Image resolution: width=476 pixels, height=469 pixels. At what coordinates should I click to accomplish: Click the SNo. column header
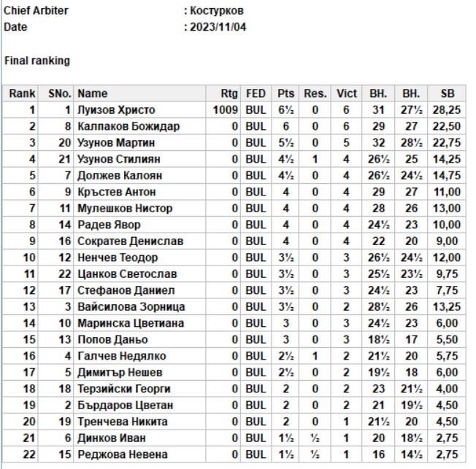click(59, 94)
